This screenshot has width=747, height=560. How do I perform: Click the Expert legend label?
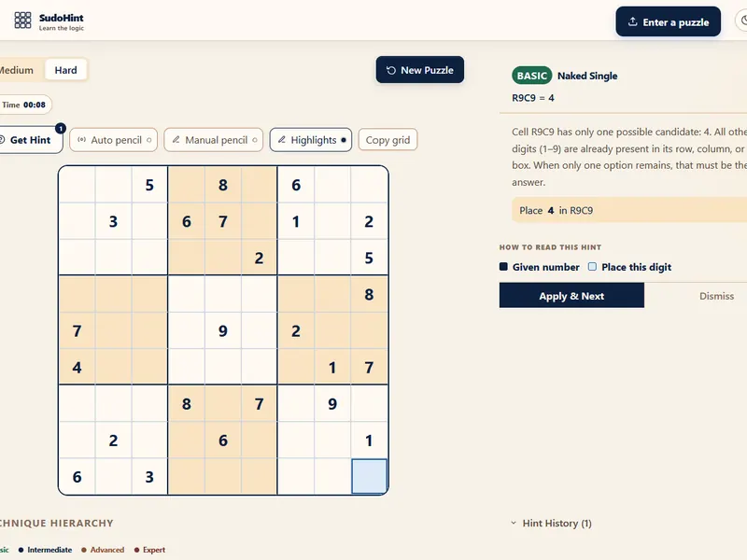(x=154, y=550)
